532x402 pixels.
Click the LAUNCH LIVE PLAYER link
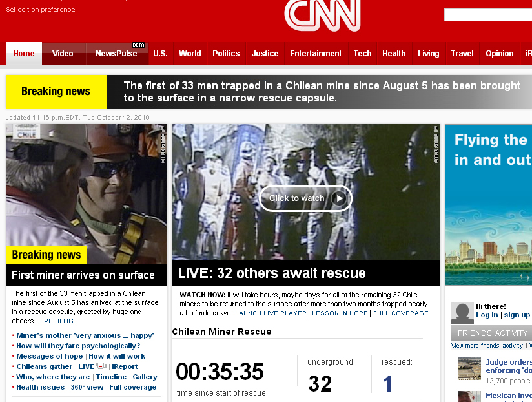pos(271,313)
